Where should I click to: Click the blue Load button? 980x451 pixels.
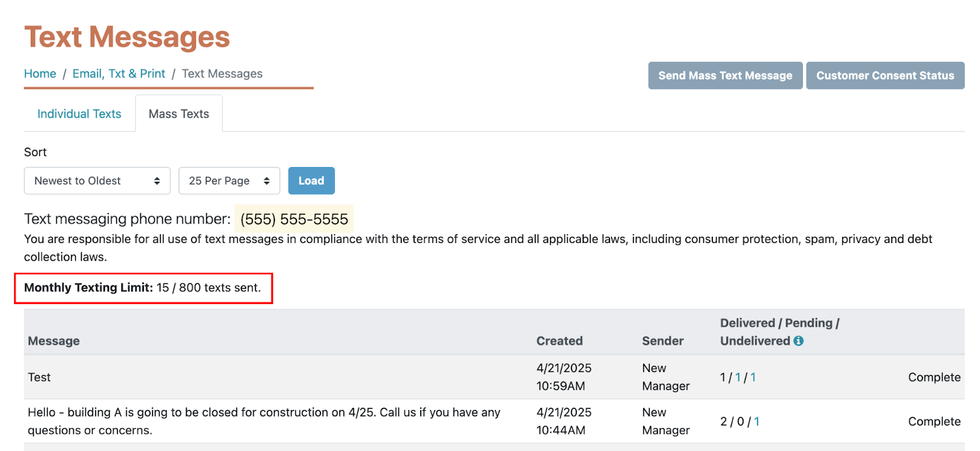click(x=311, y=181)
